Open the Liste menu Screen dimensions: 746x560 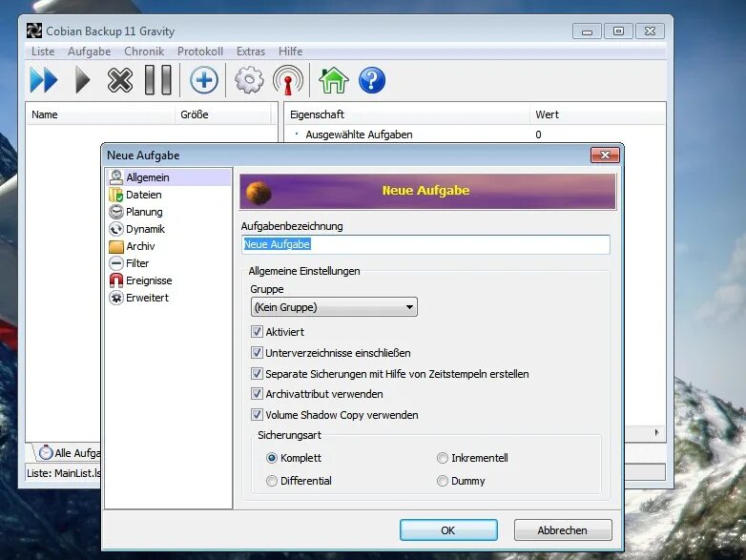click(43, 52)
